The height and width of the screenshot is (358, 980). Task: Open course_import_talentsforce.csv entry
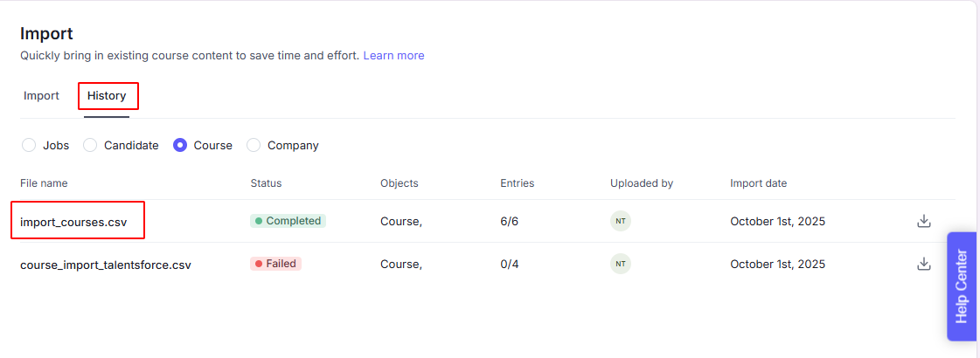pos(105,265)
